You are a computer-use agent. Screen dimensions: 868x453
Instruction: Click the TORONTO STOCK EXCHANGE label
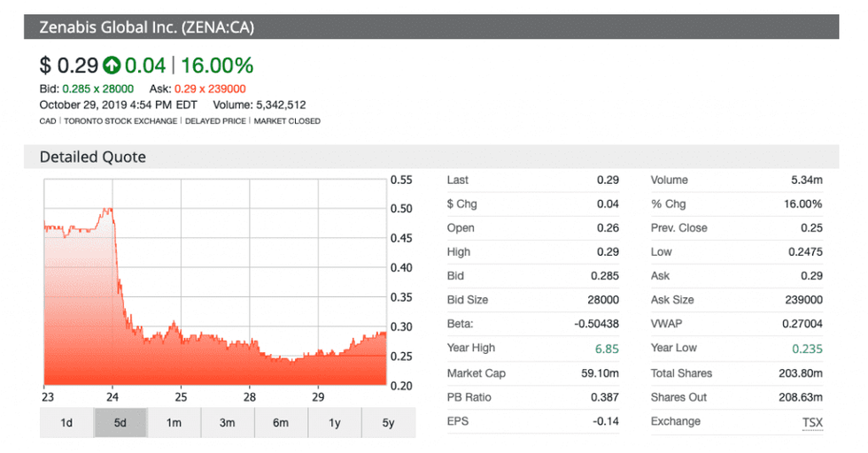pyautogui.click(x=120, y=120)
